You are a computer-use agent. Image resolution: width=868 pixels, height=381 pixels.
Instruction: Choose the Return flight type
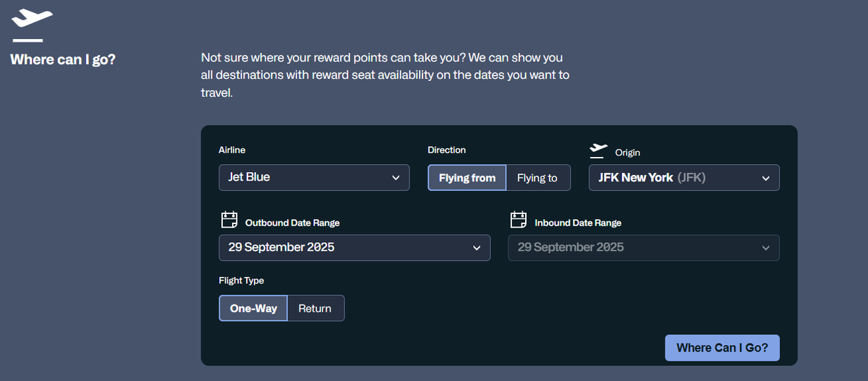pos(315,308)
